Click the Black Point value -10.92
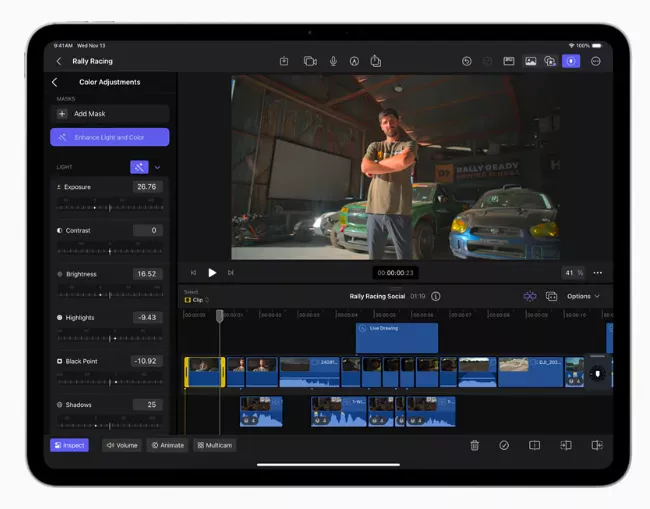The width and height of the screenshot is (650, 509). point(146,361)
